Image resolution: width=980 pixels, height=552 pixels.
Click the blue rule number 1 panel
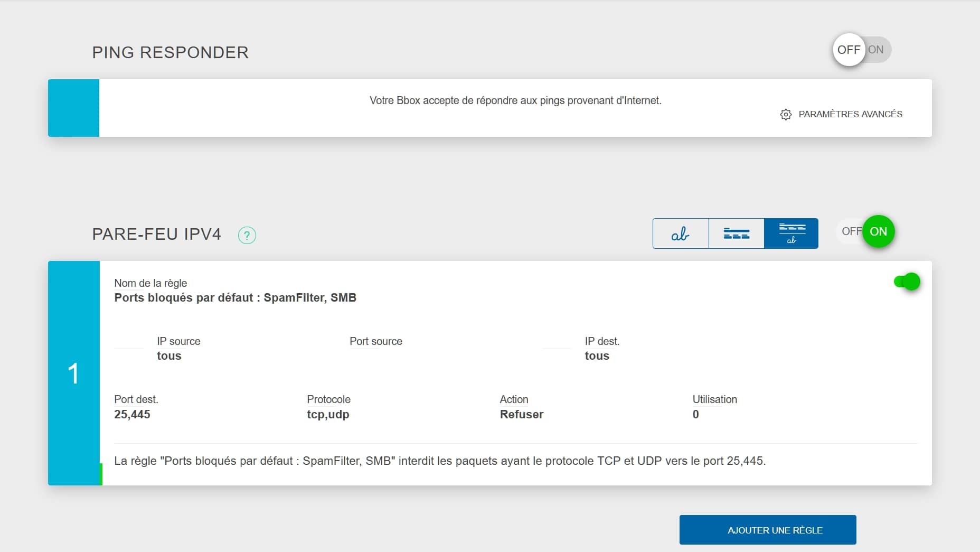[x=74, y=373]
